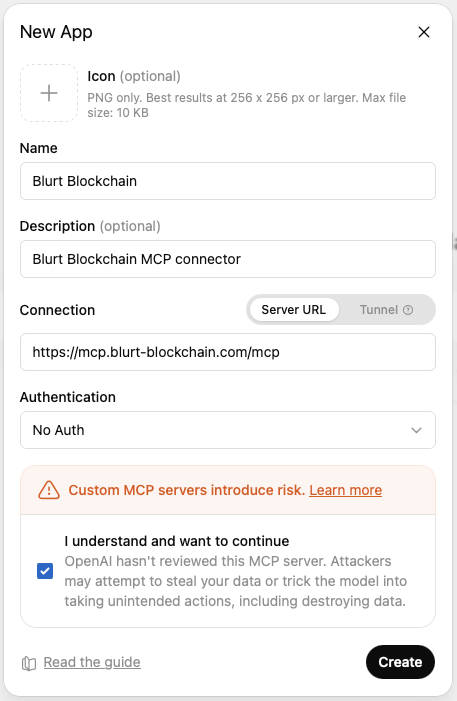Open the Learn more link
457x701 pixels.
coord(346,490)
